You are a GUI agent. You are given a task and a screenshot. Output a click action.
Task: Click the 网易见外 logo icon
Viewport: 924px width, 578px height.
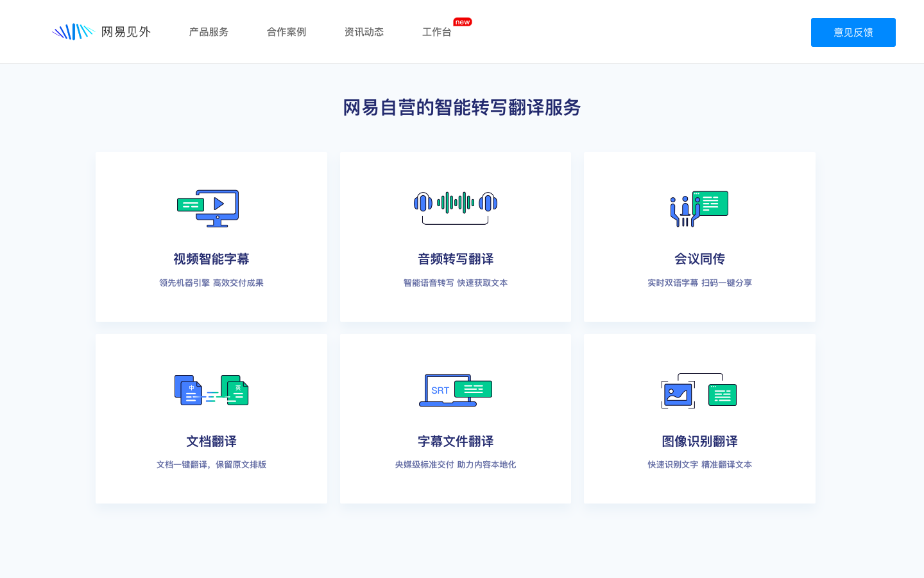73,31
